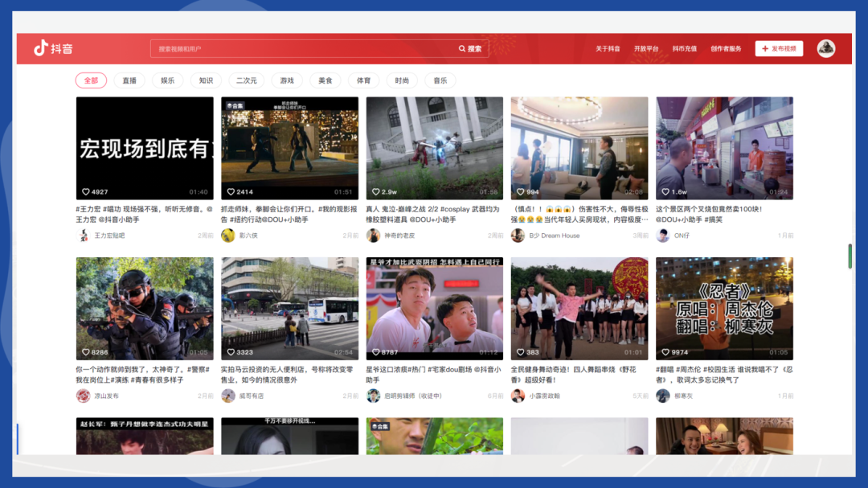868x488 pixels.
Task: Click heart icon showing 8787 likes
Action: point(376,352)
